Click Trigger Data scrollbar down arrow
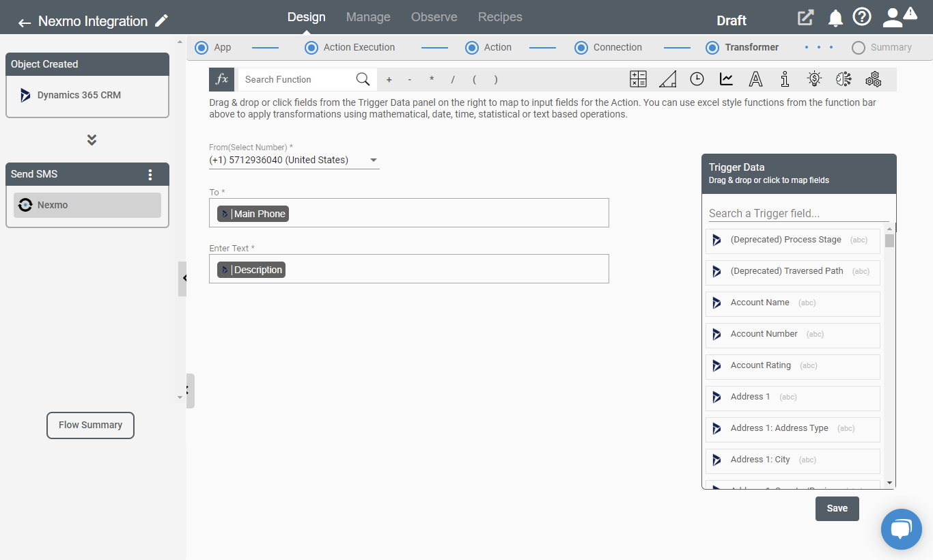This screenshot has height=560, width=933. (x=889, y=483)
